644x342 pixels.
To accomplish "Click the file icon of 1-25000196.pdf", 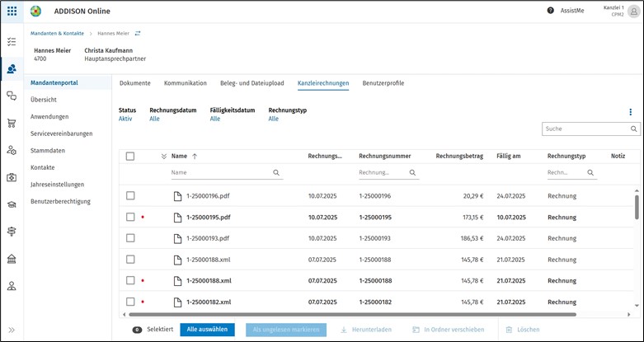I will (x=177, y=196).
